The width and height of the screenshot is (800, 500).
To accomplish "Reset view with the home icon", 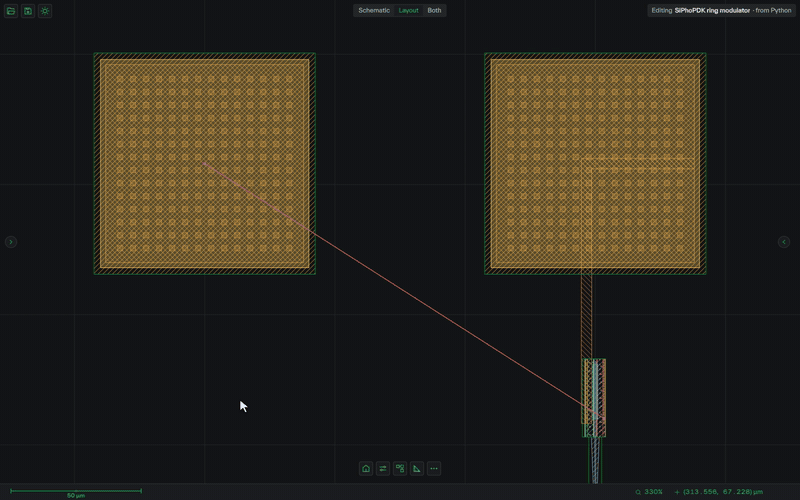I will click(366, 468).
